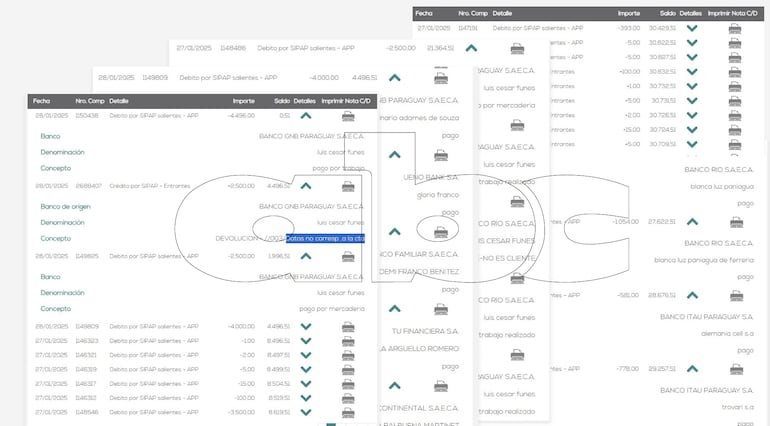
Task: Click the Fecha column header in the top-right table
Action: [424, 14]
